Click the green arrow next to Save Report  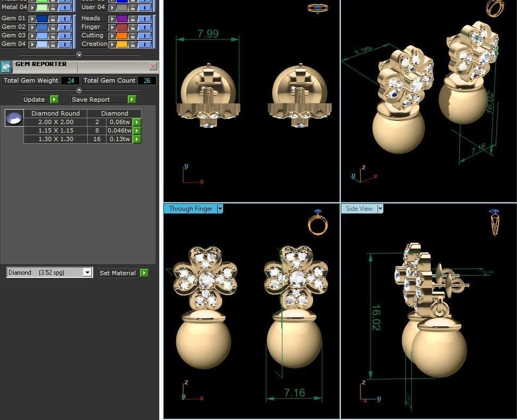click(x=132, y=99)
